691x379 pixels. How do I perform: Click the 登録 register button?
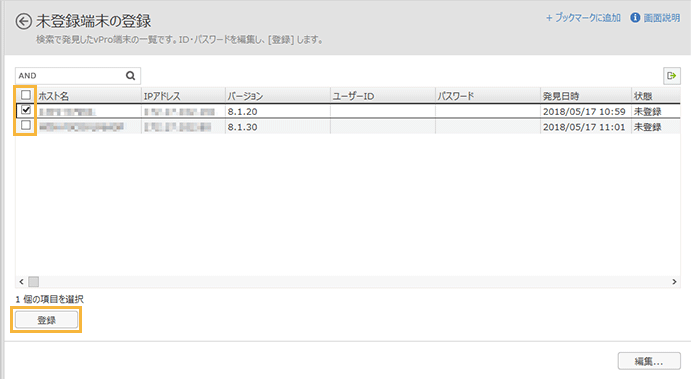(46, 320)
